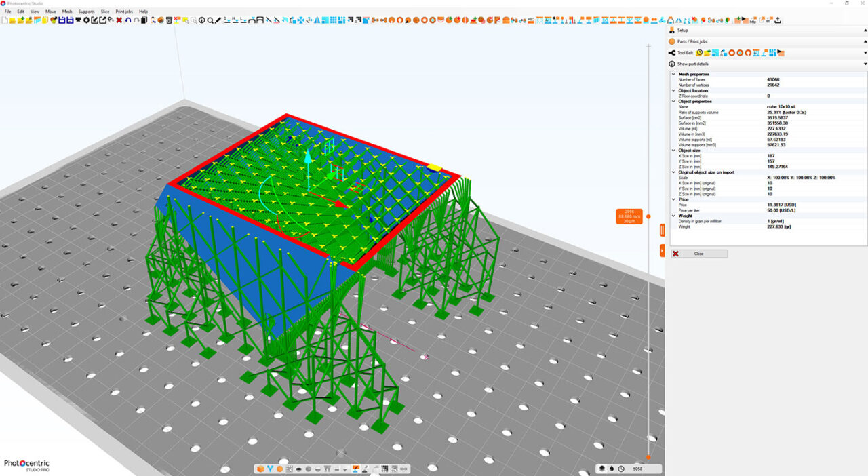Click the settings gear icon in toolbar
This screenshot has width=868, height=476.
[x=87, y=20]
